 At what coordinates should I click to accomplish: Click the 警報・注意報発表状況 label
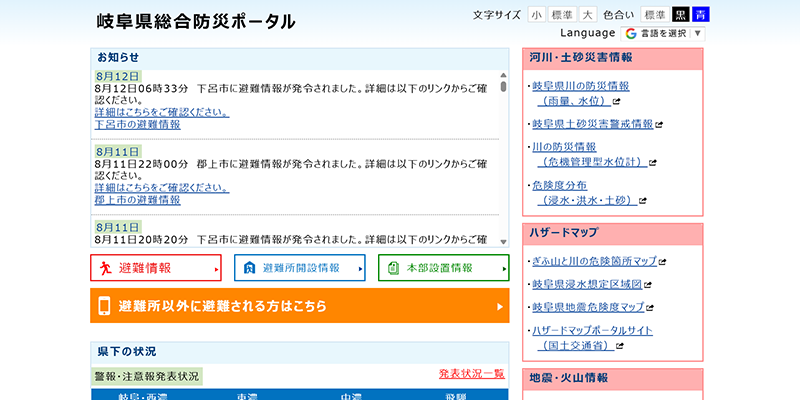coord(147,377)
